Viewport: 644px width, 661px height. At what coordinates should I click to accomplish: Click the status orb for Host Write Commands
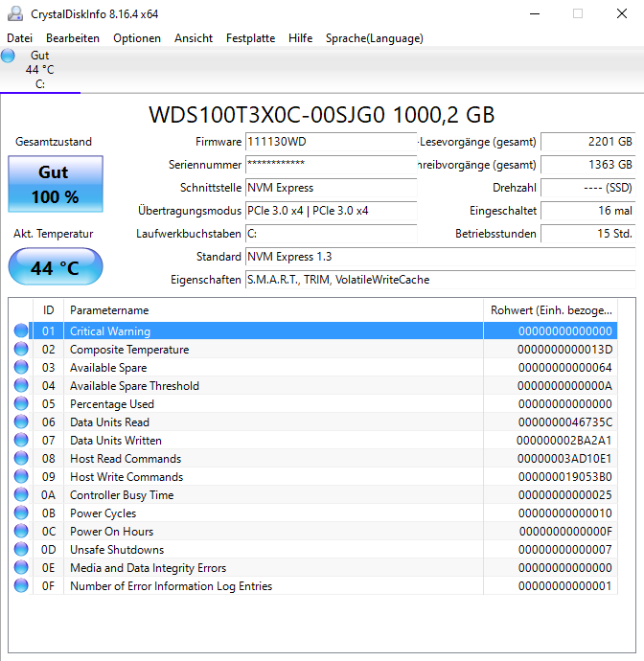[x=21, y=476]
